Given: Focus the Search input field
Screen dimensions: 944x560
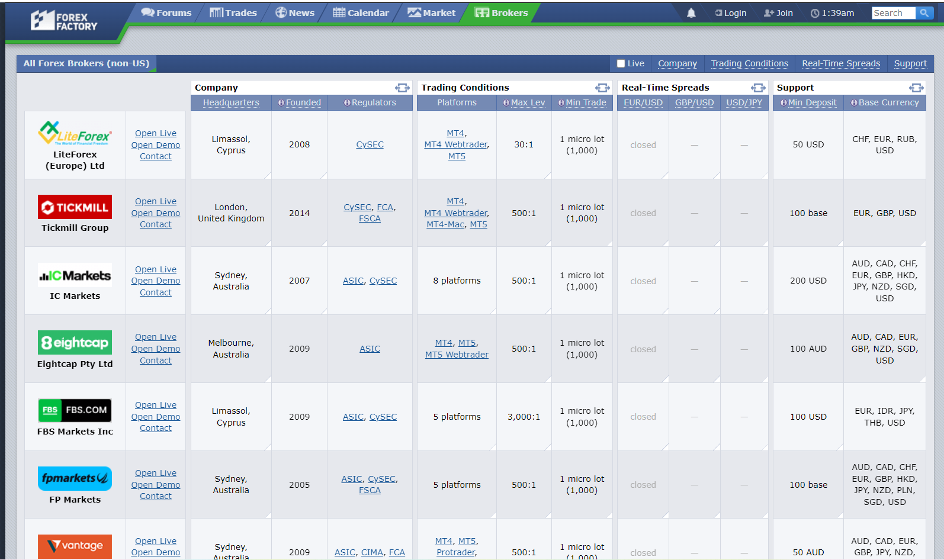Looking at the screenshot, I should (894, 13).
